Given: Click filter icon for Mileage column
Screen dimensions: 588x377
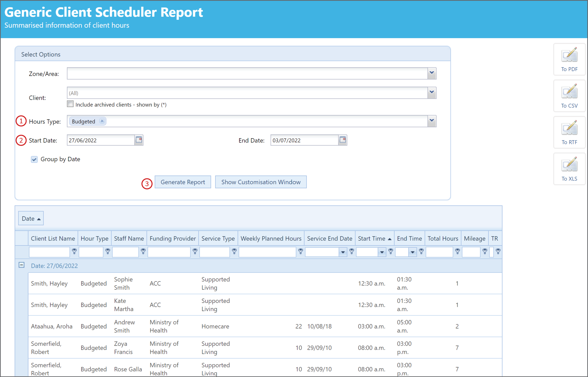Looking at the screenshot, I should pos(485,251).
